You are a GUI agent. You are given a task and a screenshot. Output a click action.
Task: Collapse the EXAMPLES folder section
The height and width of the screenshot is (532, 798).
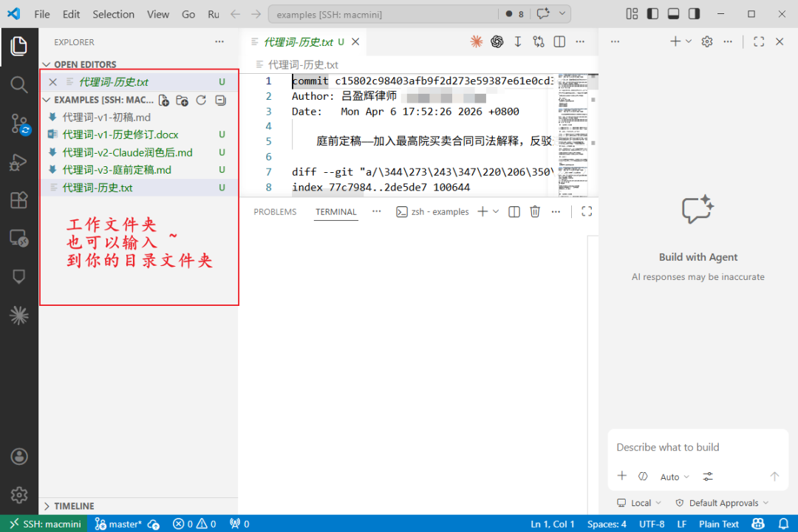click(x=47, y=100)
